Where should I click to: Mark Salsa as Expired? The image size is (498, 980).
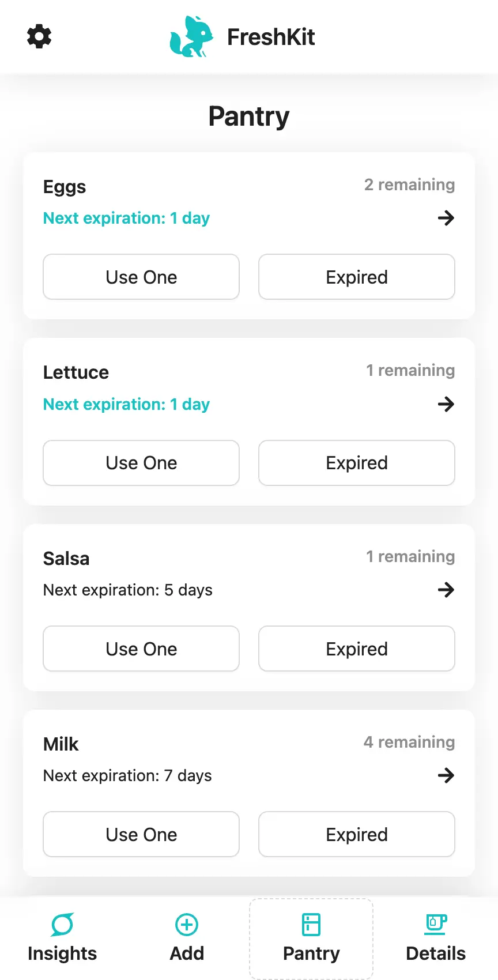click(x=357, y=649)
